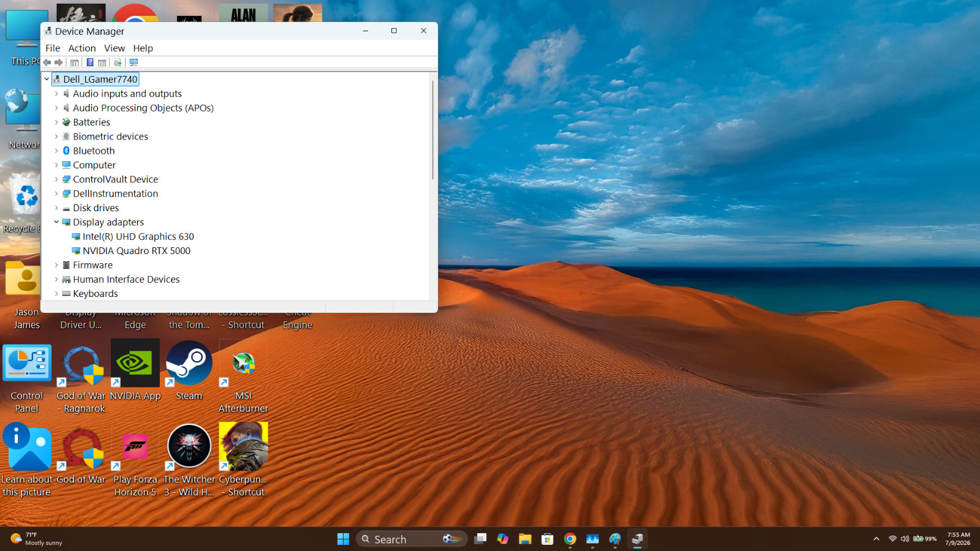Open Microsoft Store from taskbar

(548, 539)
